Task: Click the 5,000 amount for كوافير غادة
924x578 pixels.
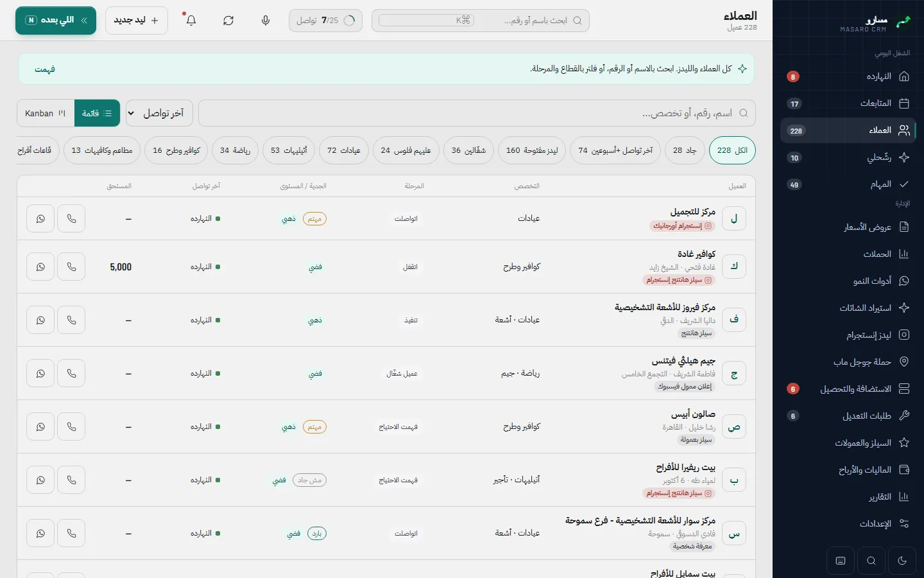Action: (x=121, y=267)
